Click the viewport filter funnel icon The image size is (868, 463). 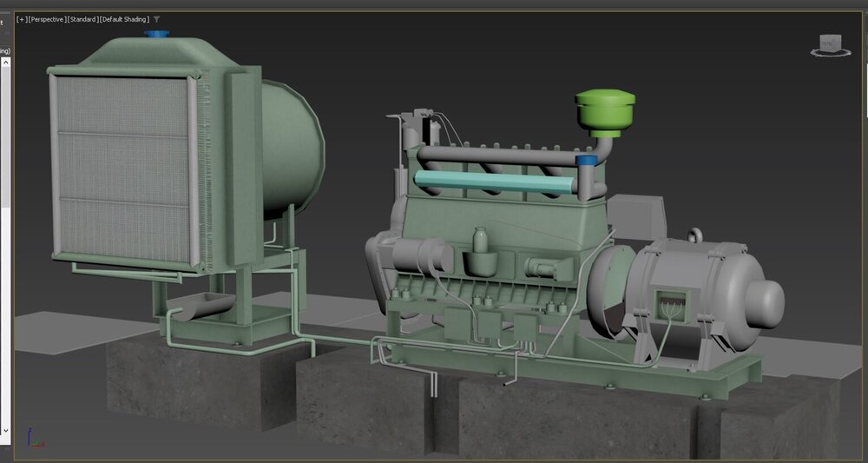click(157, 19)
